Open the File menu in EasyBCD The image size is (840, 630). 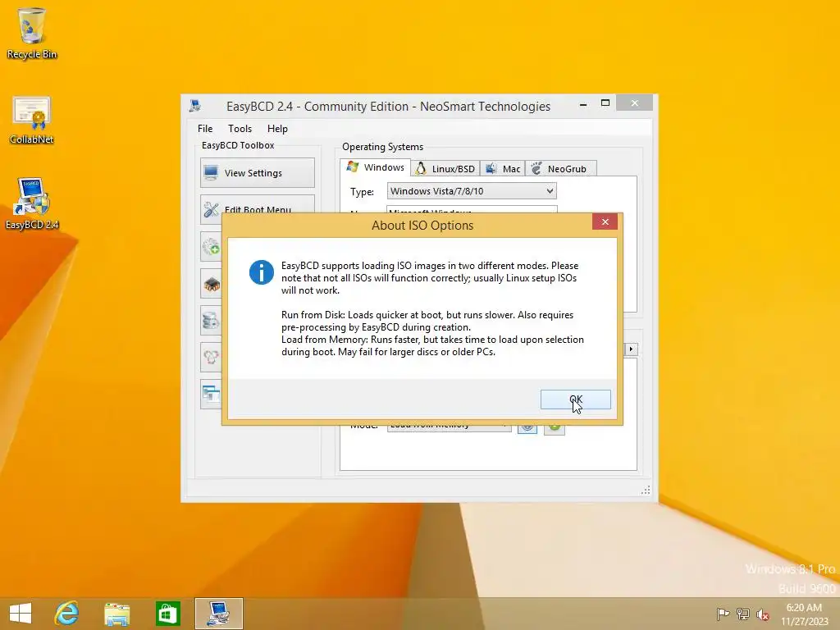point(204,129)
